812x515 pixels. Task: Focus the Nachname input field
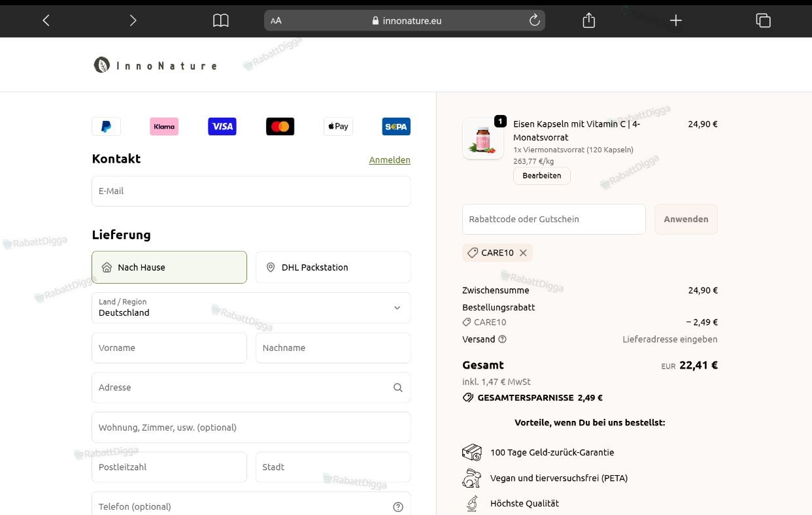click(333, 348)
